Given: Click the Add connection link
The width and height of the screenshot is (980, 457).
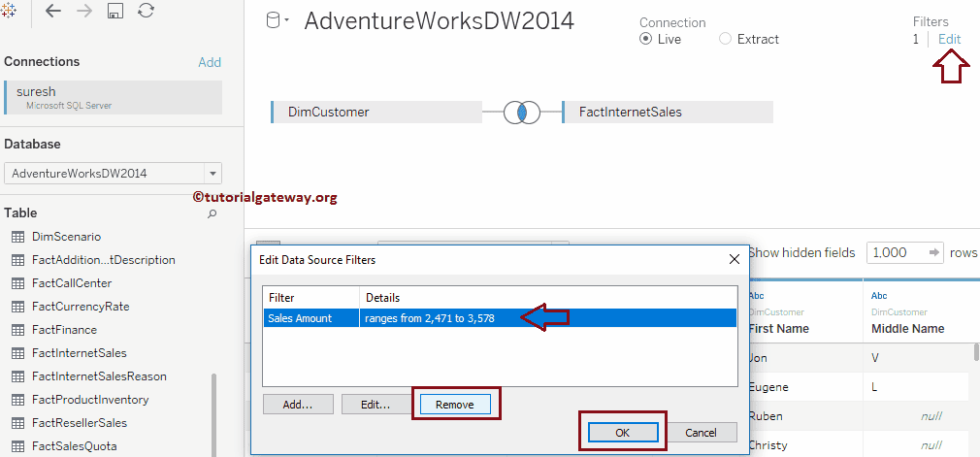Looking at the screenshot, I should coord(210,62).
